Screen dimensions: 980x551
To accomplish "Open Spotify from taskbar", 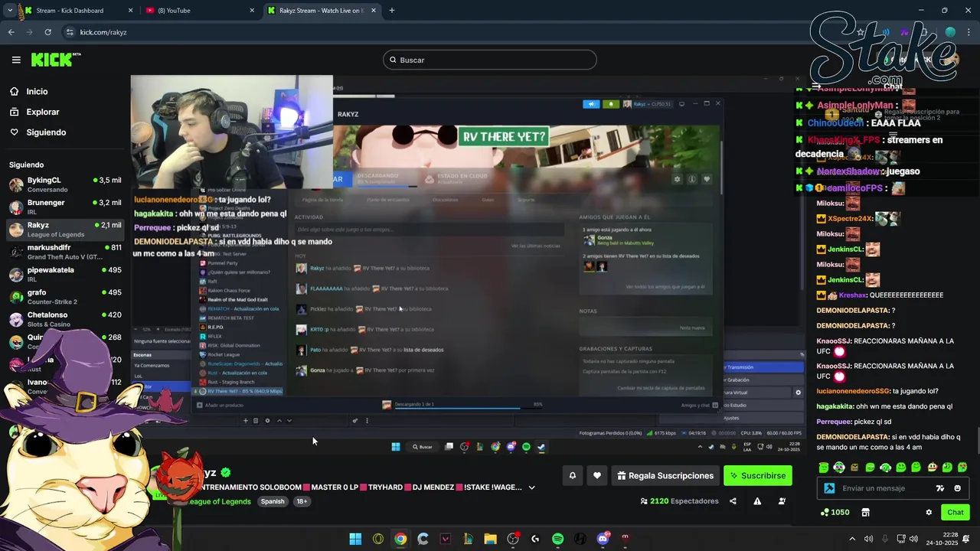I will 557,539.
